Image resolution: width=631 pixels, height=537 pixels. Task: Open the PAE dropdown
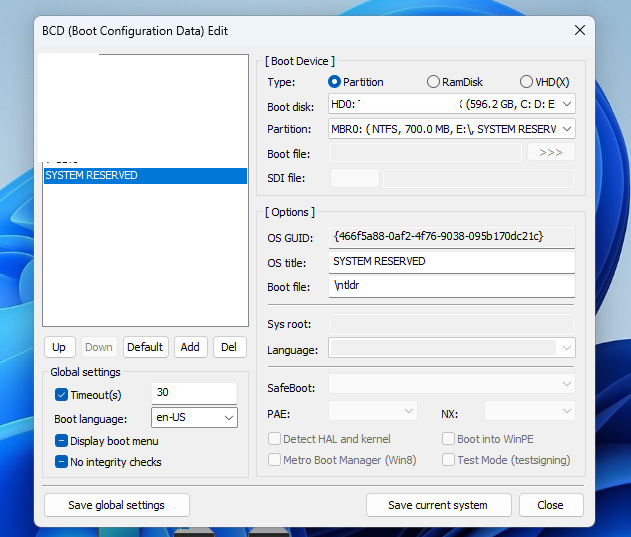(373, 411)
